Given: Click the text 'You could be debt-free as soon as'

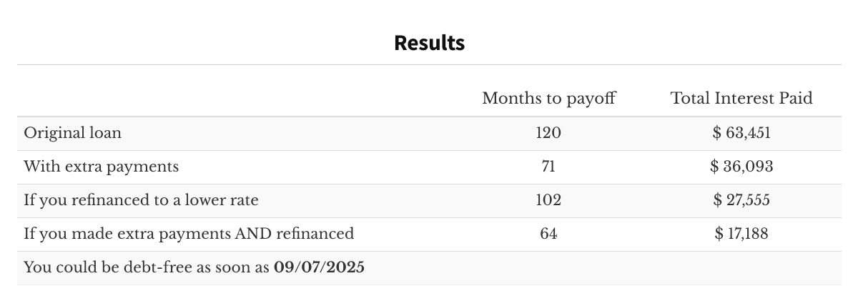Looking at the screenshot, I should (x=147, y=268).
